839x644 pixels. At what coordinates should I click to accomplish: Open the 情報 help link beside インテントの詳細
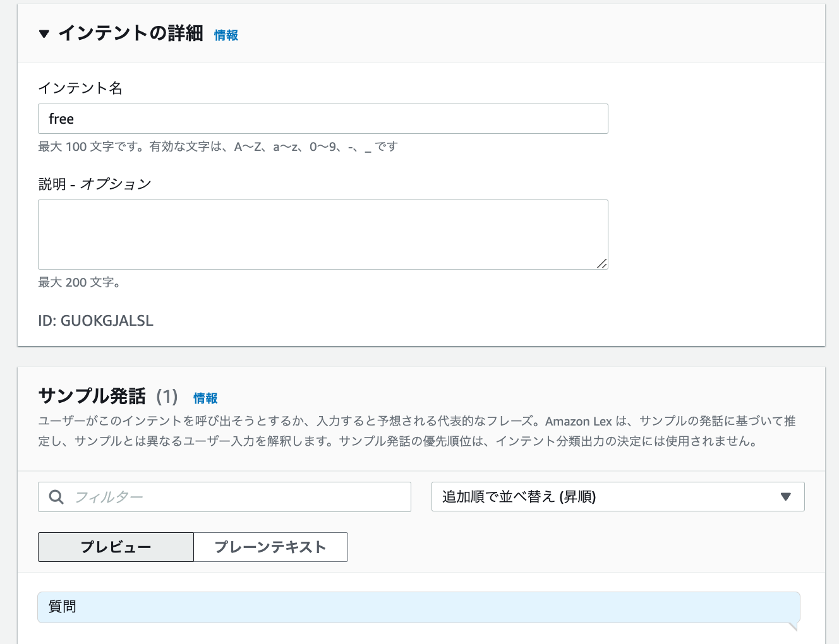click(226, 35)
